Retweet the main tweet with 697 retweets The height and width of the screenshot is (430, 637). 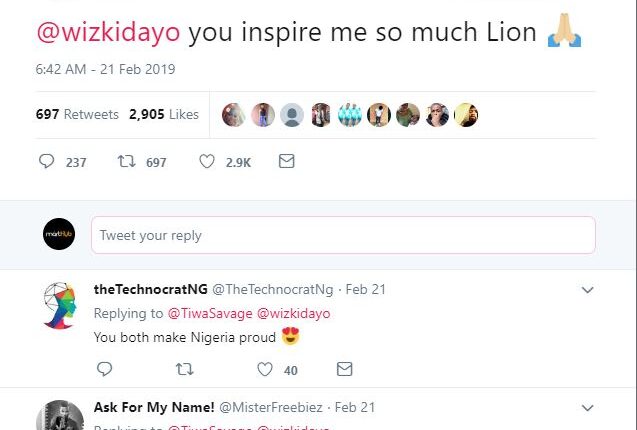126,161
